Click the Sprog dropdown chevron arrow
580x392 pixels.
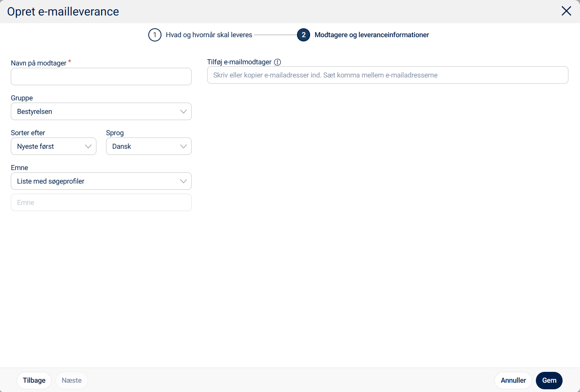tap(184, 146)
